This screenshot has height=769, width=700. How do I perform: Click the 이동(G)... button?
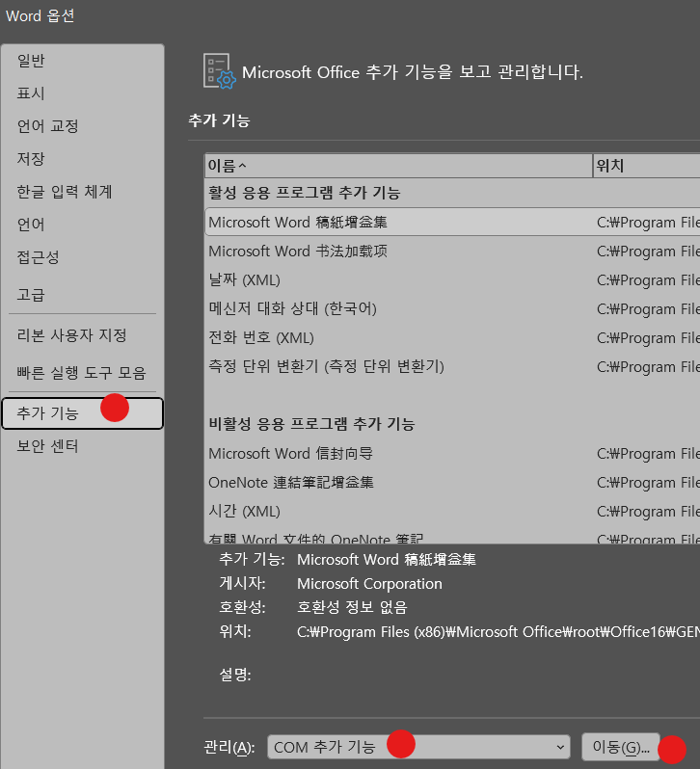coord(621,747)
